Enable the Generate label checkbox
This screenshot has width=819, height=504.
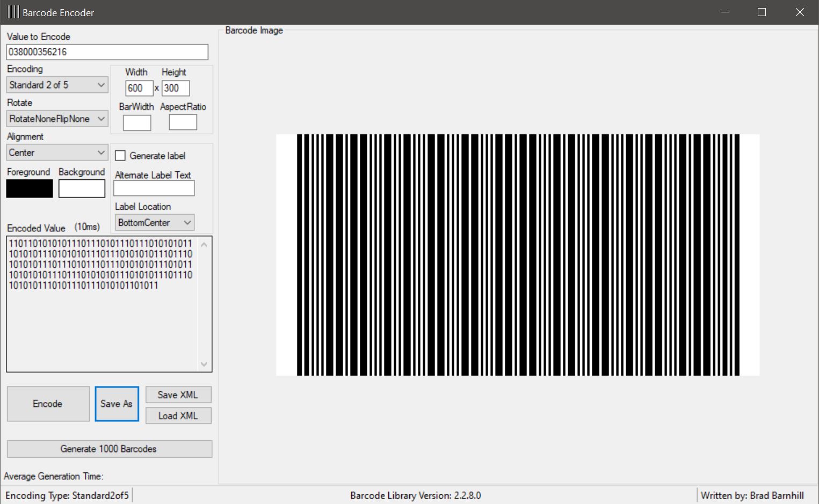click(120, 155)
